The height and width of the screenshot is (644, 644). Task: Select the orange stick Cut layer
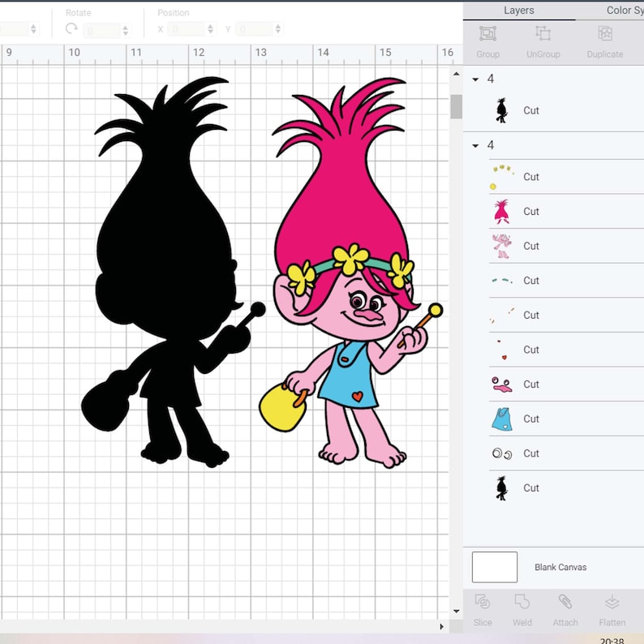[x=567, y=315]
